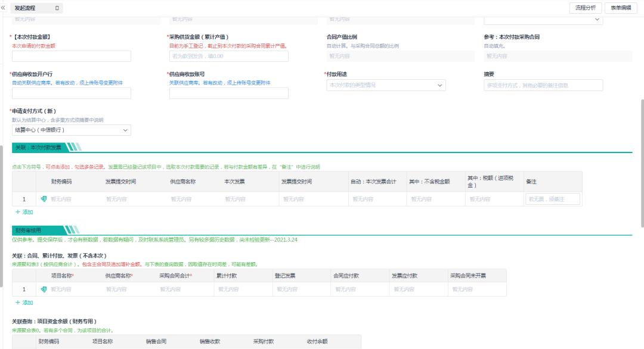Click invoice table 供应商名称 column header

pyautogui.click(x=183, y=181)
